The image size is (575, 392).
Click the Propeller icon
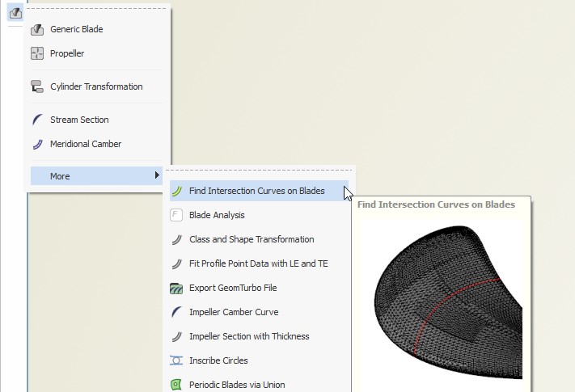click(37, 53)
